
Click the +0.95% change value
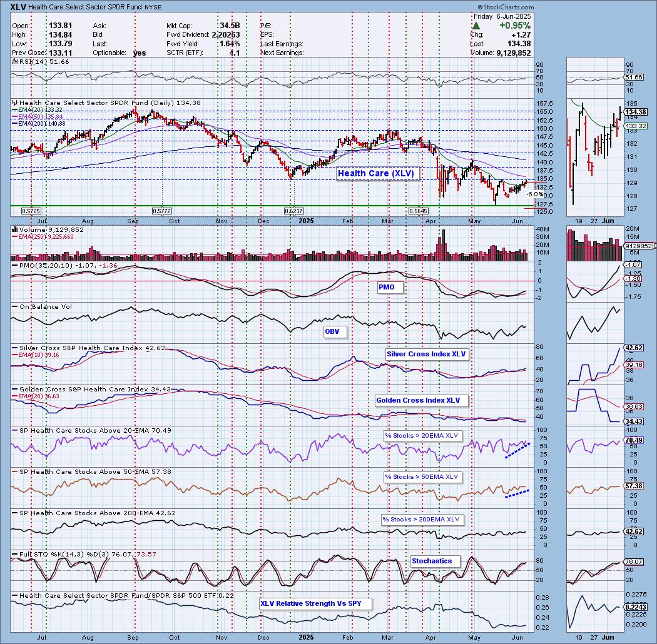tap(515, 26)
